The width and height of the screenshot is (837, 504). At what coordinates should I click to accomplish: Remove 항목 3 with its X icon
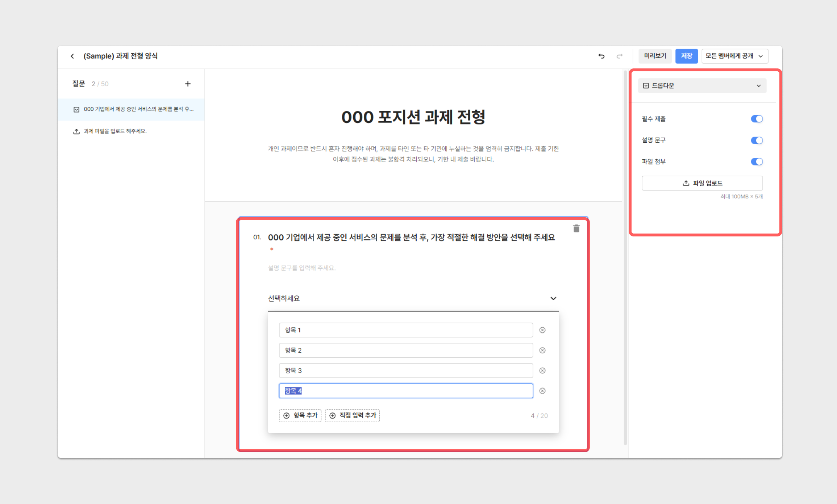coord(542,371)
